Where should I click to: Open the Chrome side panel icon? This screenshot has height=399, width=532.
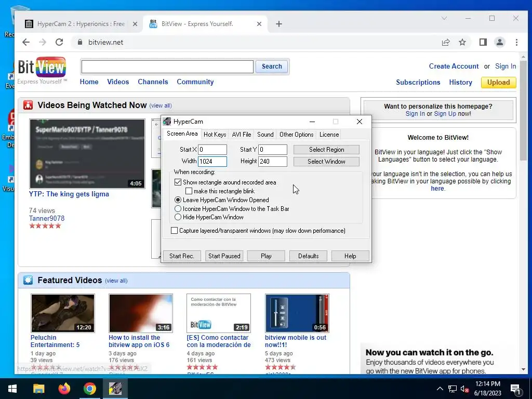[x=483, y=42]
